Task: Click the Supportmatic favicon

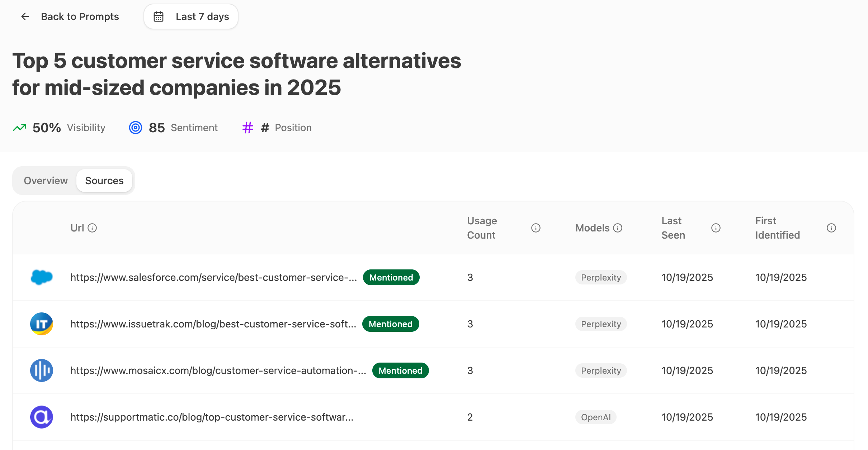Action: [42, 417]
